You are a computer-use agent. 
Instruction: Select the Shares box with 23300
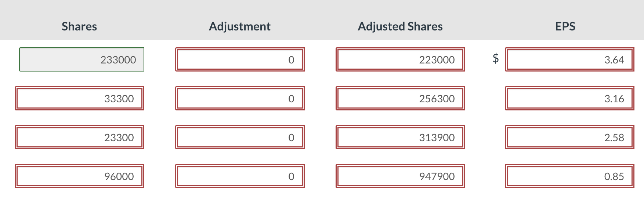pyautogui.click(x=79, y=137)
